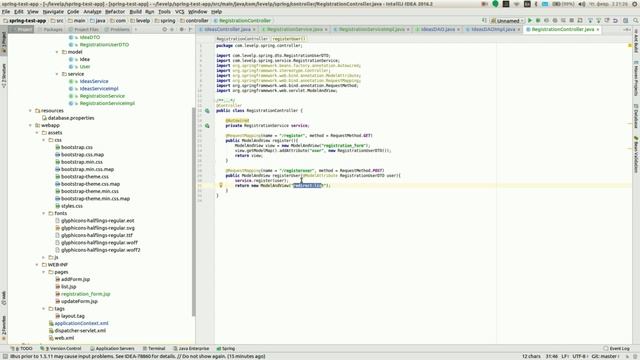Open the Refactor menu
640x360 pixels.
[115, 12]
